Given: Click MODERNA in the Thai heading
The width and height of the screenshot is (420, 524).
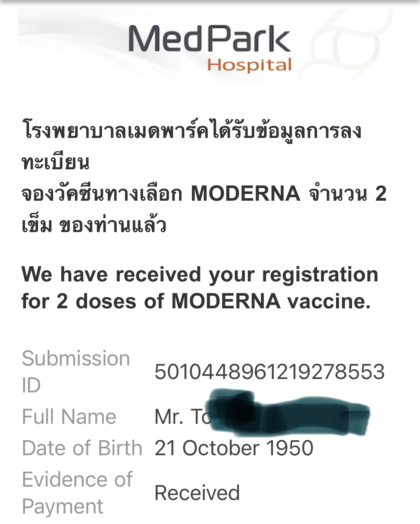Looking at the screenshot, I should (245, 194).
